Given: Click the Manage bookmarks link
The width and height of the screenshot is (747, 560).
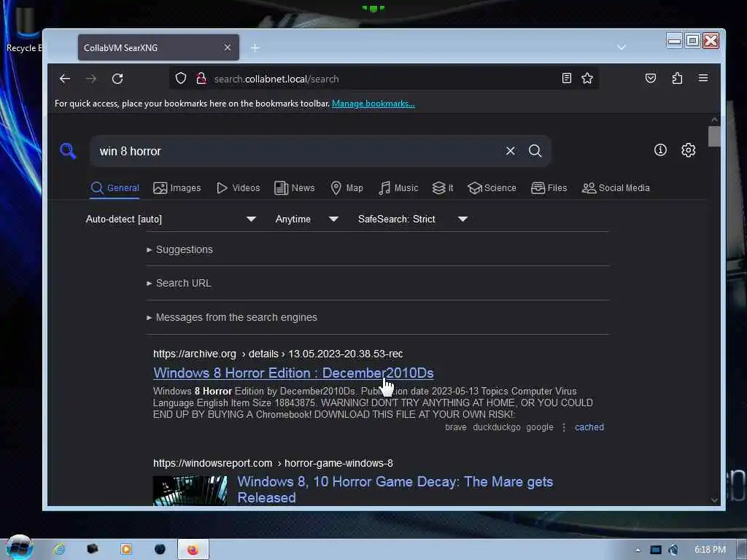Looking at the screenshot, I should click(373, 104).
